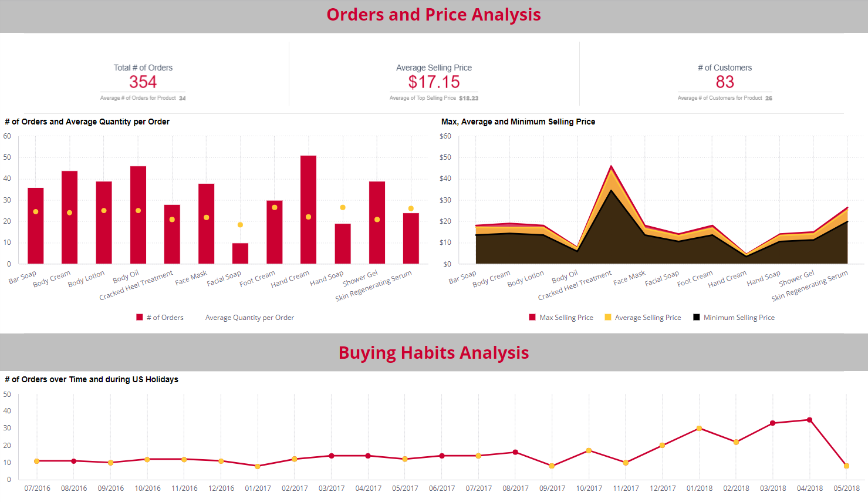Click the Bar Soap axis label
The width and height of the screenshot is (868, 502).
click(22, 277)
